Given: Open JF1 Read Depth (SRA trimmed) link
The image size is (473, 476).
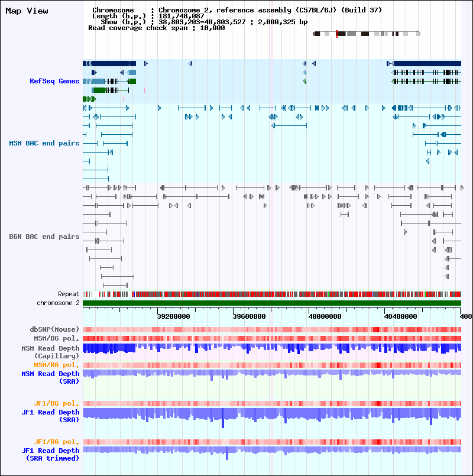Looking at the screenshot, I should [x=50, y=455].
